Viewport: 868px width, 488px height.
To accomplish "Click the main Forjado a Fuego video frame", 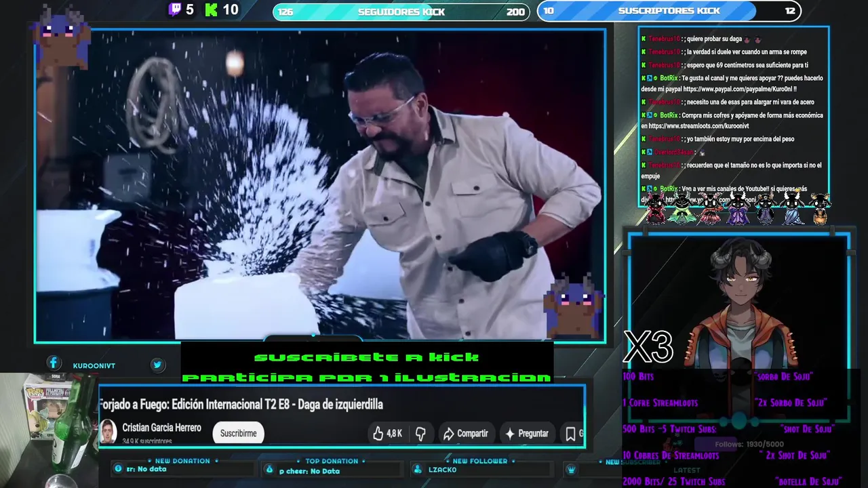I will pos(320,185).
